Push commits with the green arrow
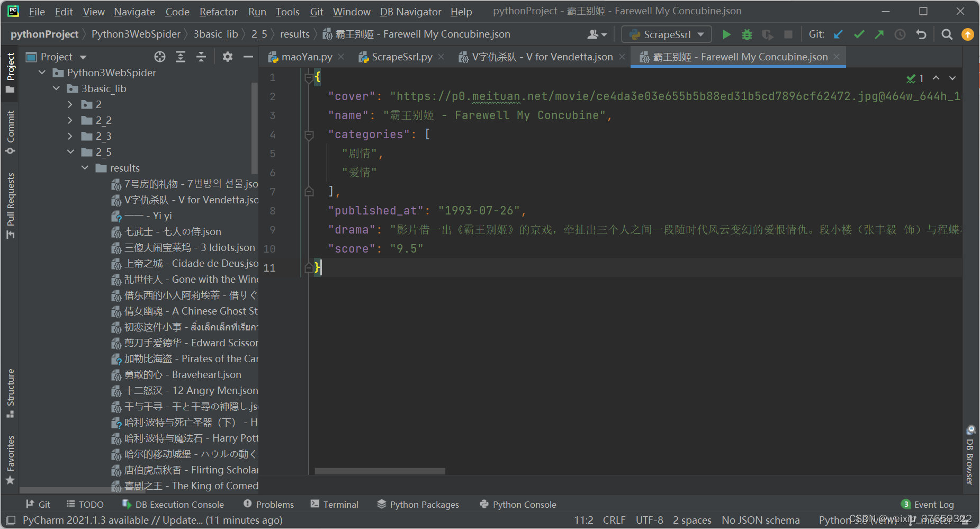Image resolution: width=980 pixels, height=529 pixels. coord(879,34)
